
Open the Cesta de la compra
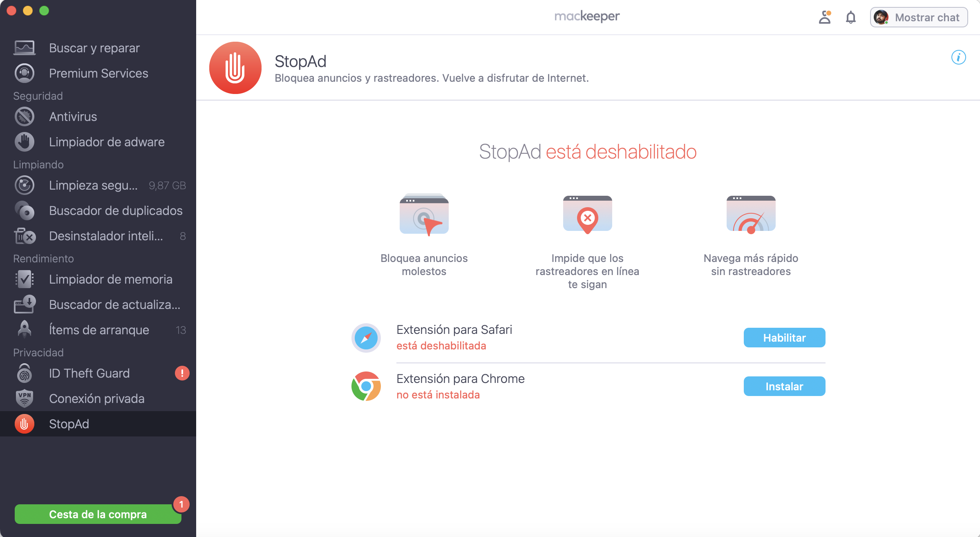[x=98, y=514]
